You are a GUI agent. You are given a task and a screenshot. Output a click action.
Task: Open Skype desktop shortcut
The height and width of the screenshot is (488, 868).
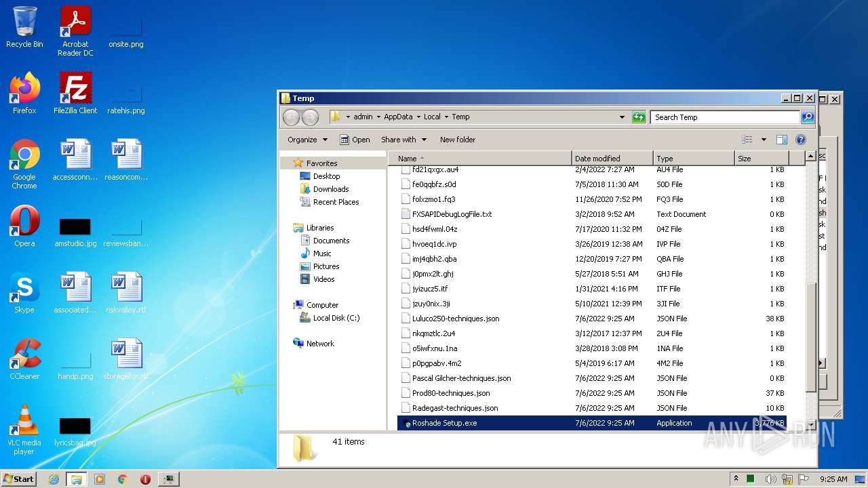click(24, 293)
